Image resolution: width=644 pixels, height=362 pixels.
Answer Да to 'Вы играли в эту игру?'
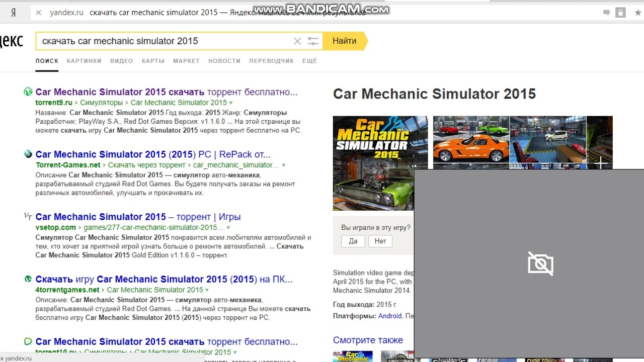[353, 241]
